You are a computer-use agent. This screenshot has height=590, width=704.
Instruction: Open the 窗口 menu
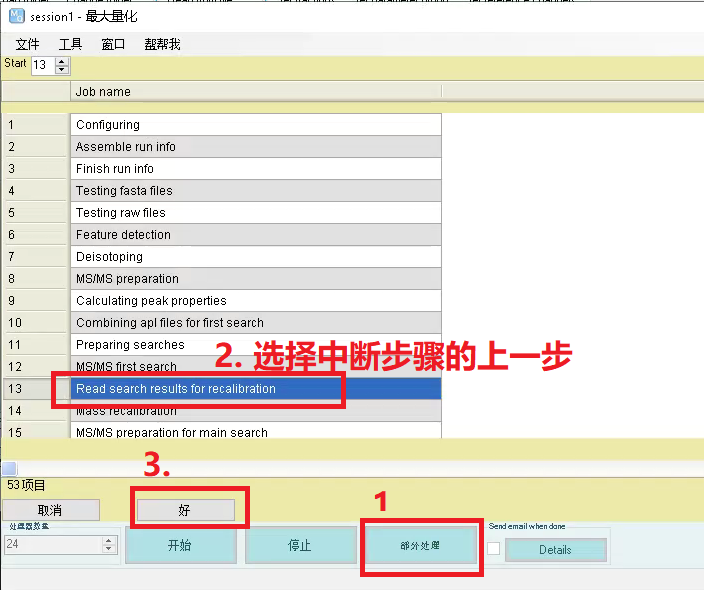click(x=113, y=44)
